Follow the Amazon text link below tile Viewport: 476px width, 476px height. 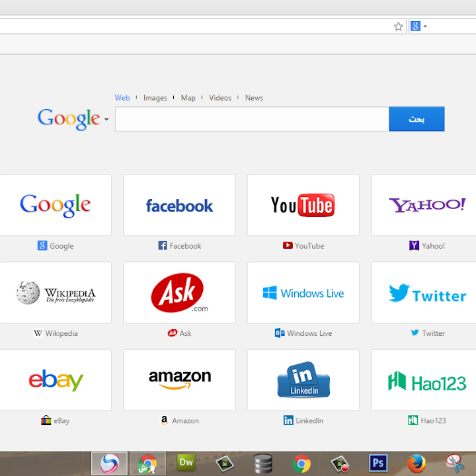(x=186, y=420)
